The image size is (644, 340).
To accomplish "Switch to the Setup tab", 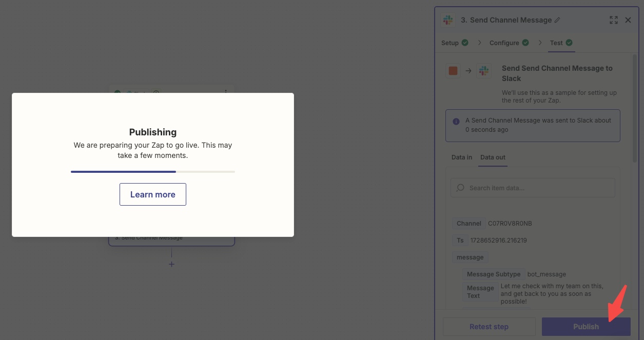I will [x=450, y=43].
